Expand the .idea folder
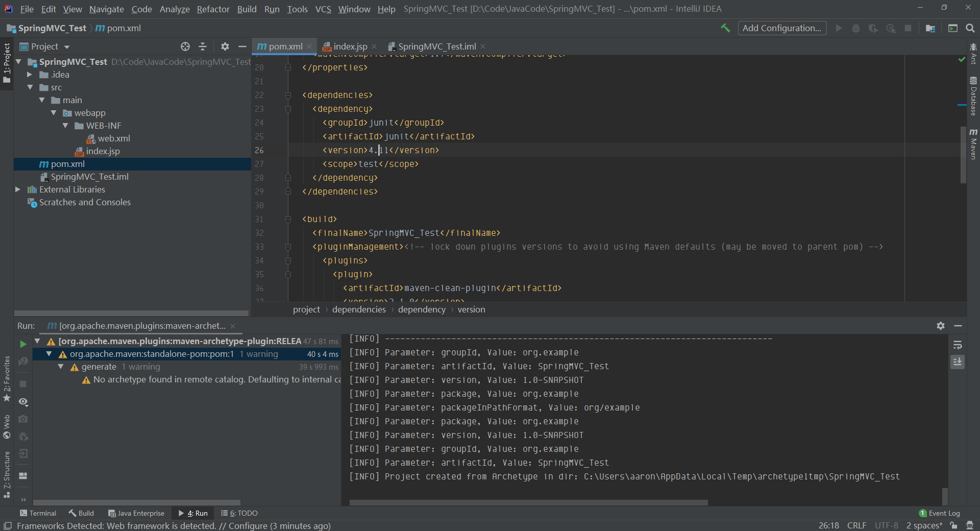Image resolution: width=980 pixels, height=531 pixels. (x=30, y=75)
